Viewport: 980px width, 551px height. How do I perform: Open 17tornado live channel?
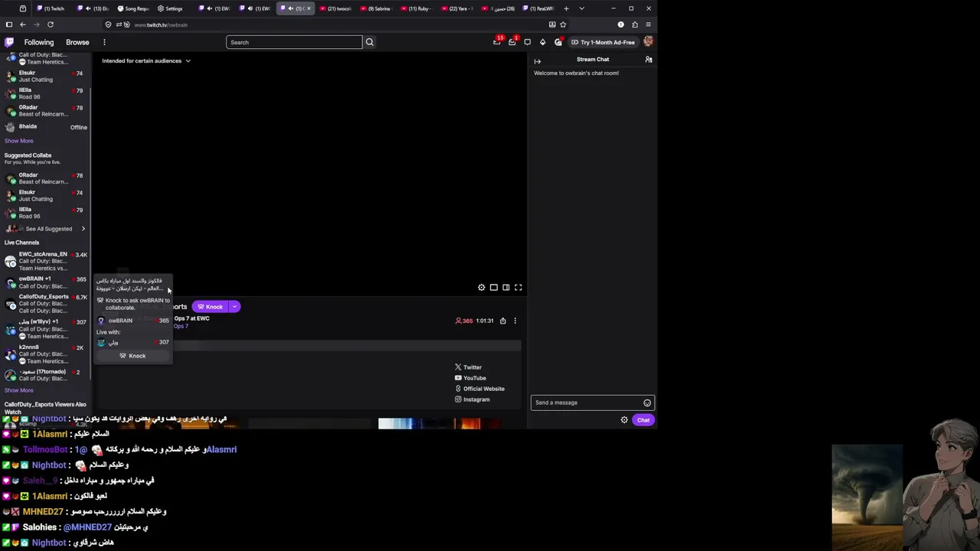click(x=46, y=375)
